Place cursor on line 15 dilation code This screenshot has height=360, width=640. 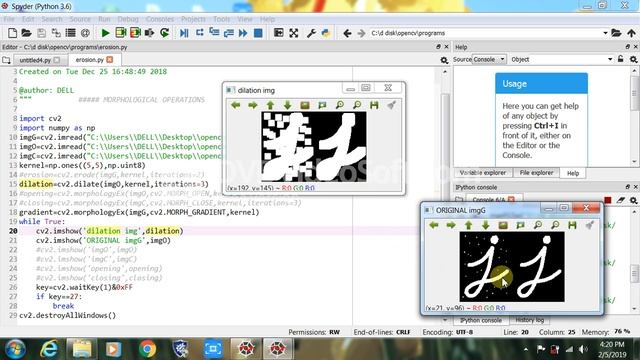114,184
